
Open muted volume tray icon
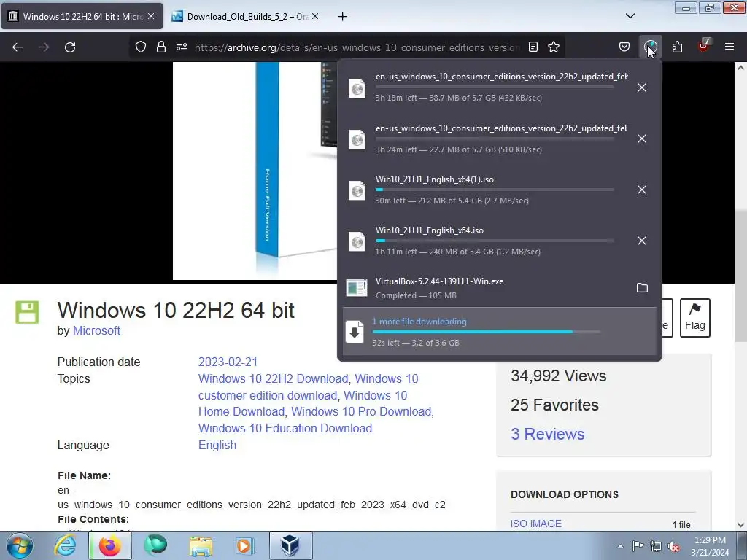point(673,546)
